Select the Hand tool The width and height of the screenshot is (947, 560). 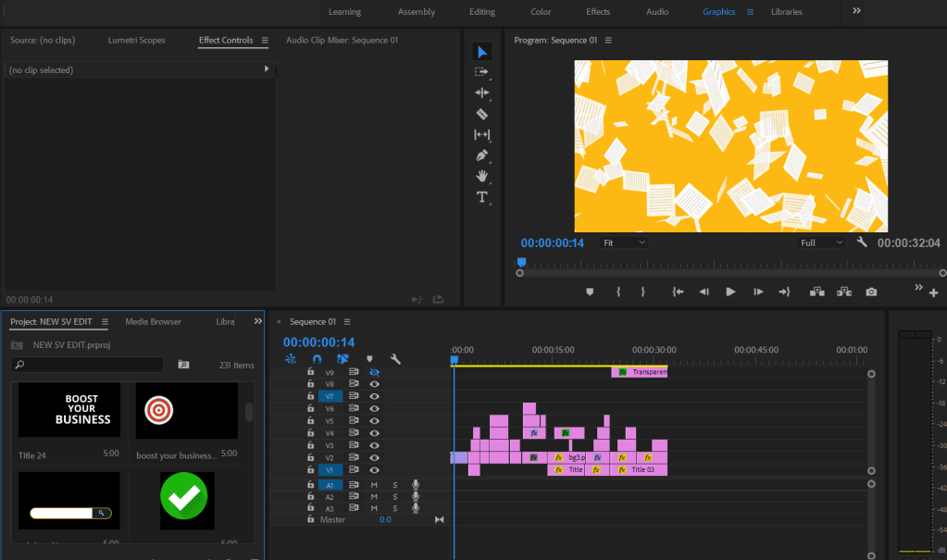coord(481,176)
